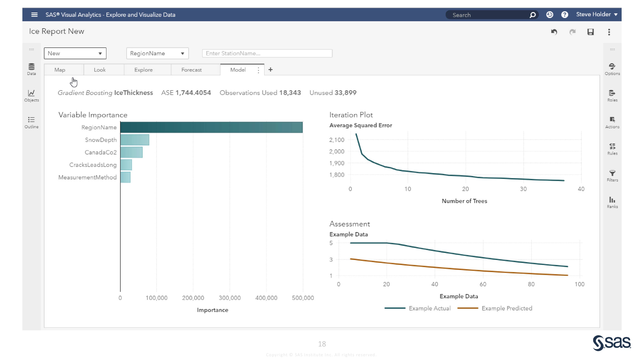644x362 pixels.
Task: Open the Ranks pane
Action: point(612,202)
